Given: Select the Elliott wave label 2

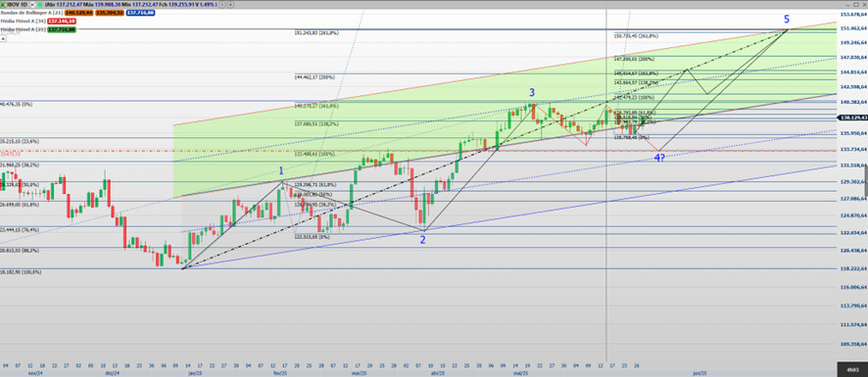Looking at the screenshot, I should point(422,240).
